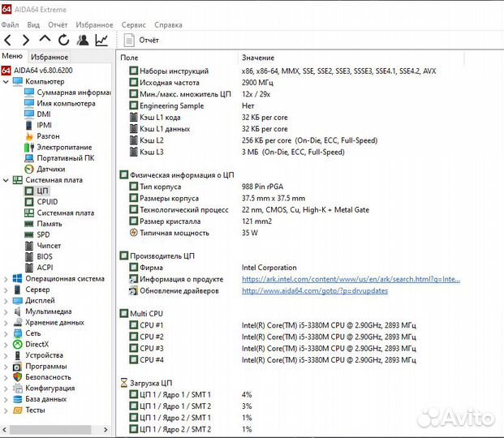The width and height of the screenshot is (504, 438).
Task: Select the ЦП item in tree
Action: pyautogui.click(x=37, y=191)
